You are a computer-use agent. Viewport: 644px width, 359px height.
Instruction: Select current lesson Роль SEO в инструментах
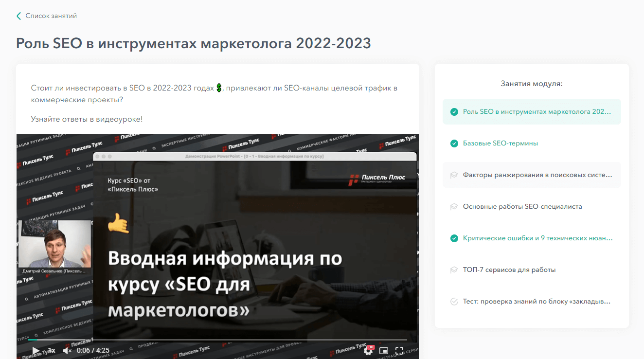[537, 112]
